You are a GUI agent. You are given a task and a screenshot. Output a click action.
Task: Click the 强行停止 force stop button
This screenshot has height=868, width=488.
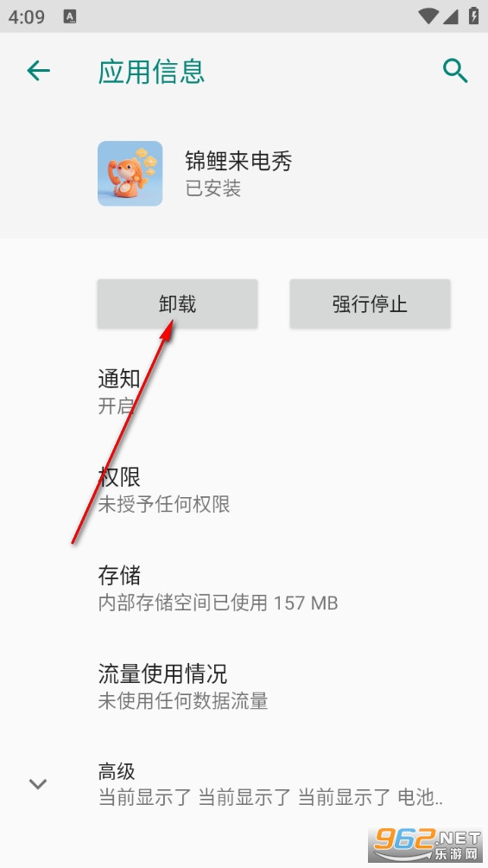click(x=371, y=304)
